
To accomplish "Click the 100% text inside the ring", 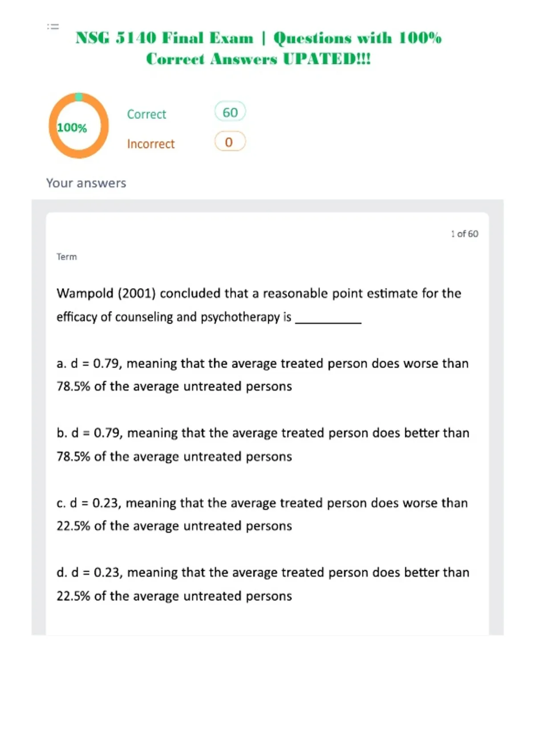I will 72,128.
